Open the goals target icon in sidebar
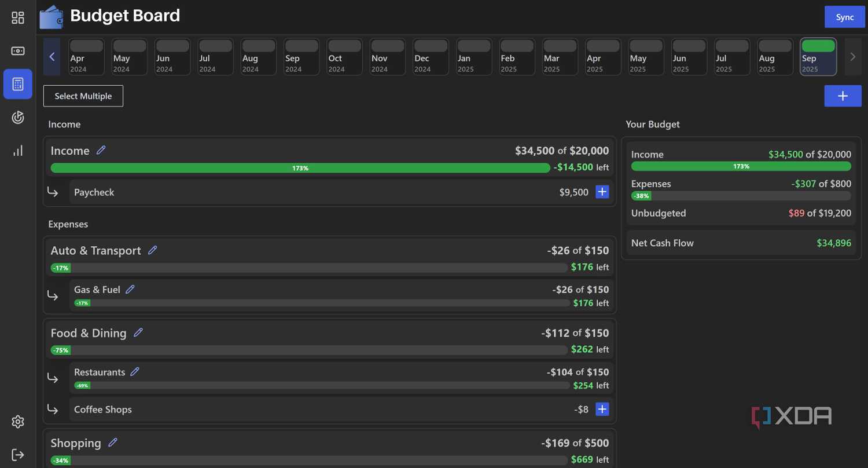This screenshot has height=468, width=868. (x=18, y=118)
